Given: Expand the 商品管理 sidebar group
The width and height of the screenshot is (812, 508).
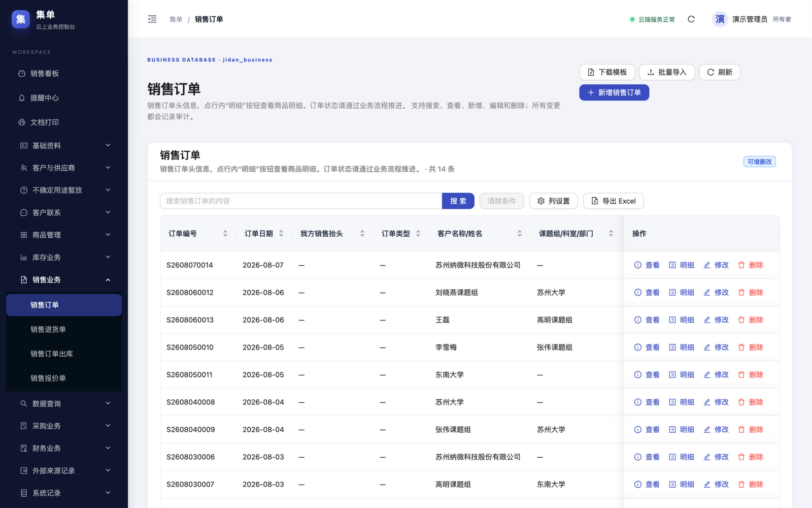Looking at the screenshot, I should 64,235.
